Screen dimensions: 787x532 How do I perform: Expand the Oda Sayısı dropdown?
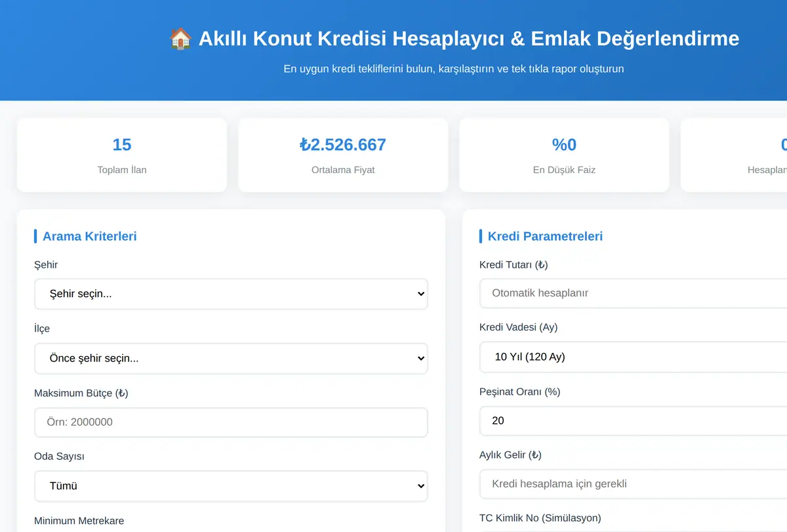pos(231,486)
